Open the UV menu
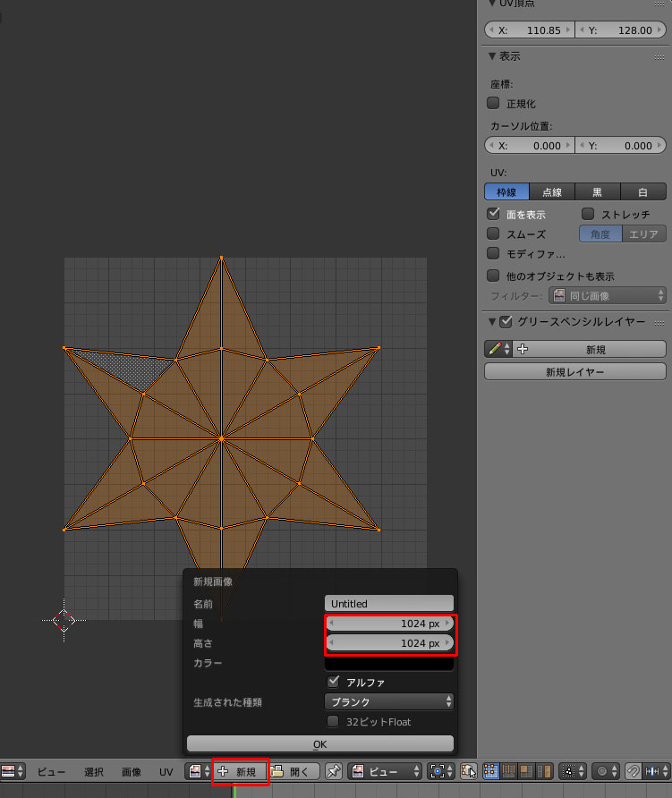 pyautogui.click(x=166, y=771)
